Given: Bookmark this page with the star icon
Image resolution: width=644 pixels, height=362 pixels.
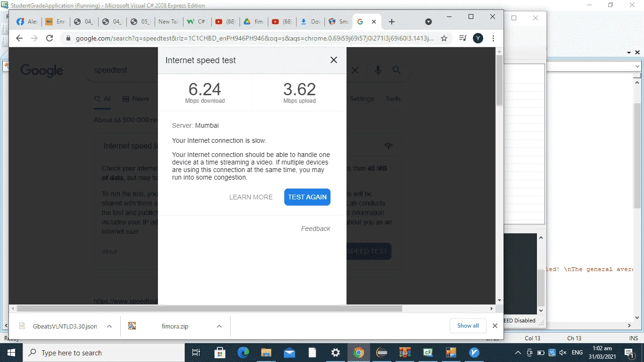Looking at the screenshot, I should 444,38.
